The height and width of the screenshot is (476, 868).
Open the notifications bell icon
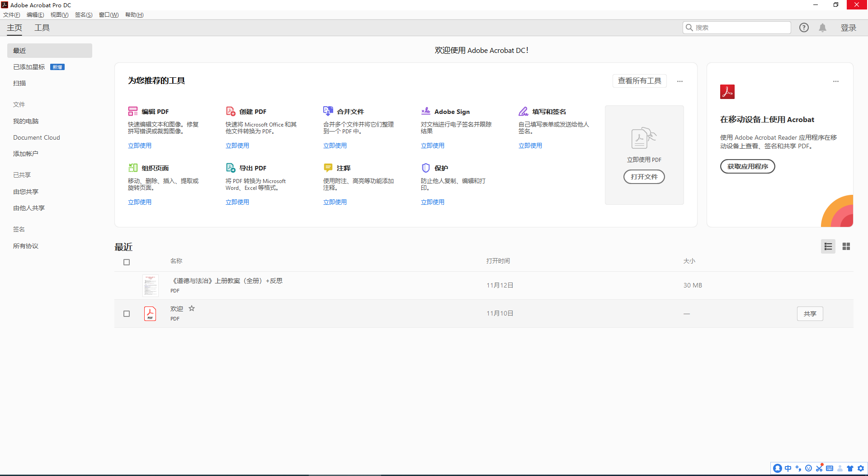tap(823, 28)
